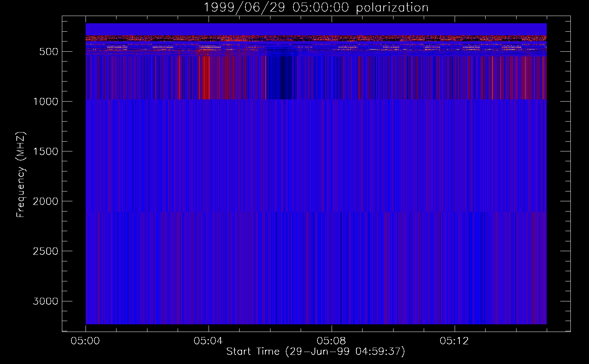The image size is (589, 364).
Task: Click the 05:04 time tick label
Action: point(208,341)
